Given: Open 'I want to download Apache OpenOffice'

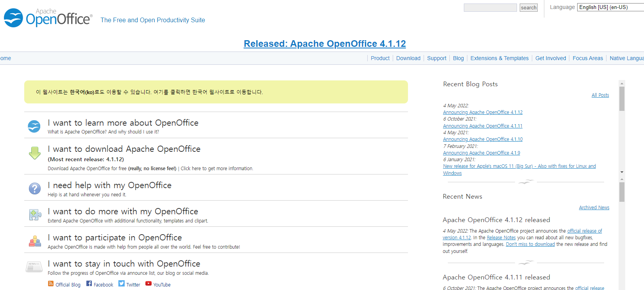Looking at the screenshot, I should pos(124,149).
